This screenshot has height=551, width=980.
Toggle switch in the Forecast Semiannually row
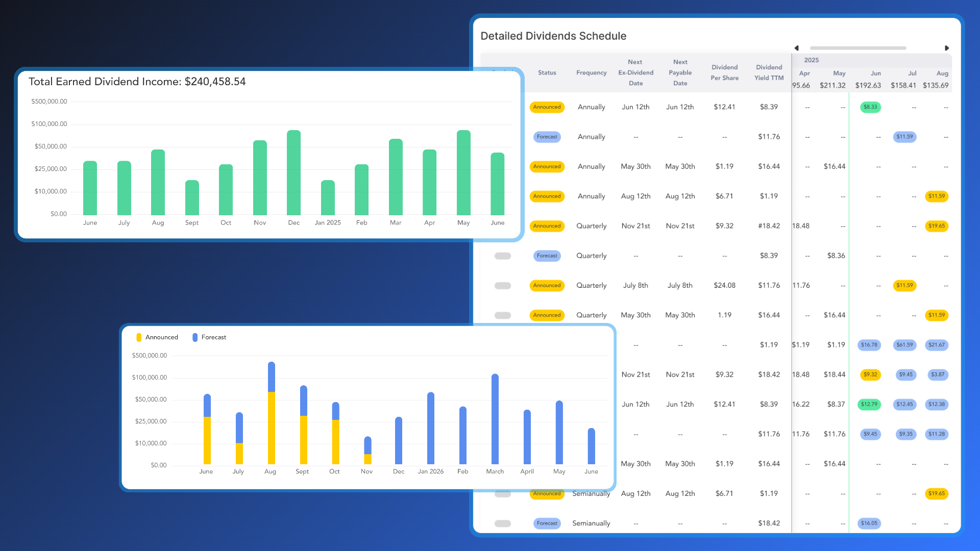pyautogui.click(x=503, y=523)
